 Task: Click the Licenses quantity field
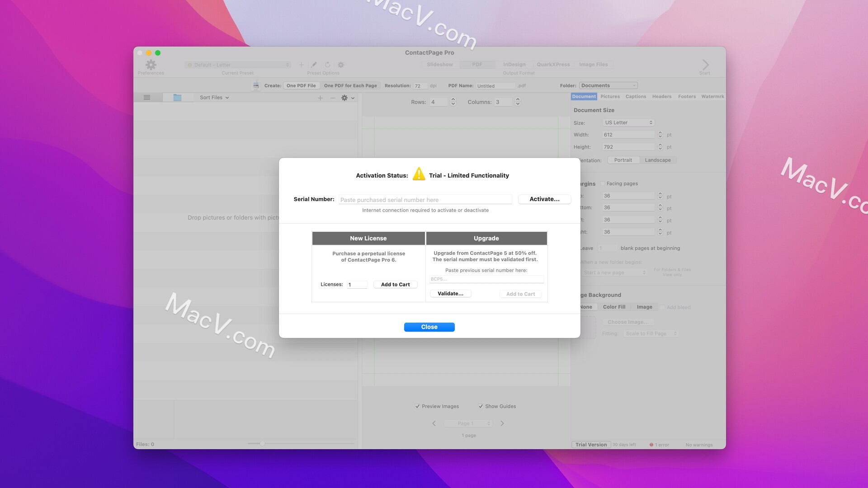(x=357, y=284)
